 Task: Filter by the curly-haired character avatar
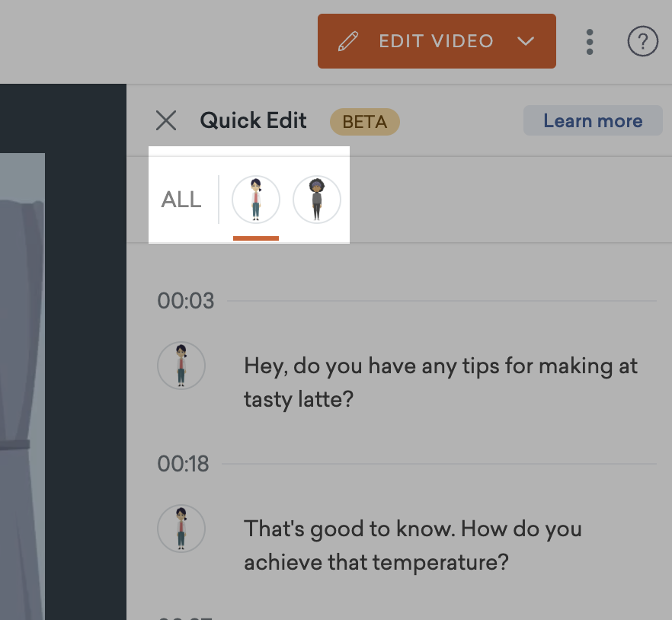[x=317, y=200]
